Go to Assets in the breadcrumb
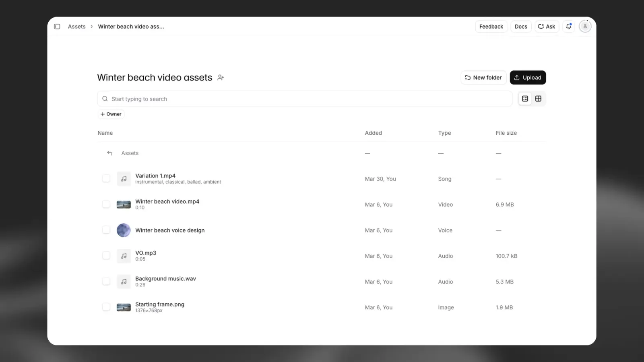This screenshot has width=644, height=362. (76, 27)
